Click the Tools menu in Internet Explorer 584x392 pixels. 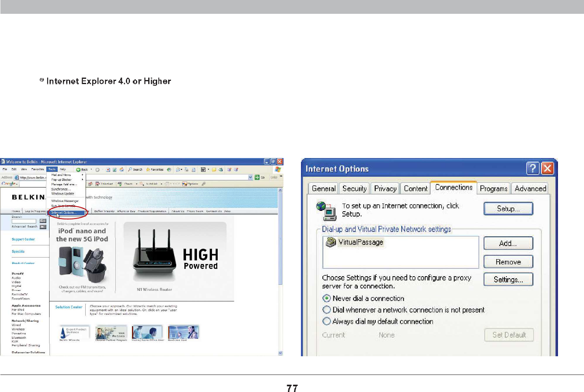52,169
